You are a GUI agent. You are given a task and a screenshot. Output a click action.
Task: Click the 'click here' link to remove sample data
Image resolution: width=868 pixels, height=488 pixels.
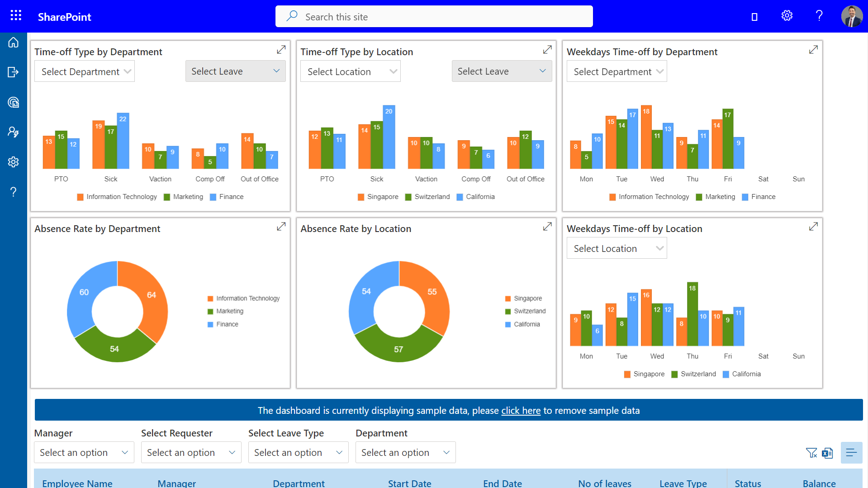[x=521, y=410]
